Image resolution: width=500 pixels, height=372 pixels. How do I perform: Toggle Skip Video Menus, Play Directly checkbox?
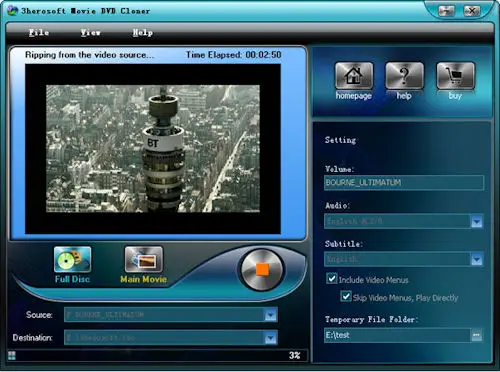coord(346,296)
